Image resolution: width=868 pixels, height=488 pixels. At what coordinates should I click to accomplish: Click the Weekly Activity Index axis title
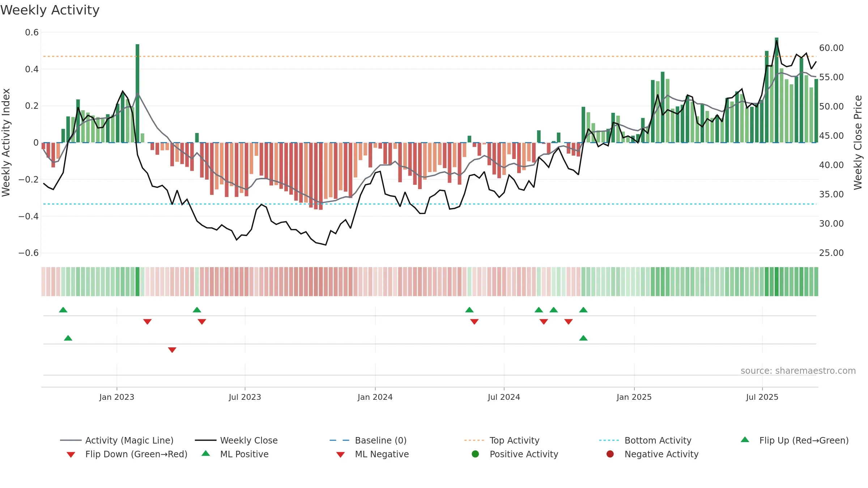(x=6, y=142)
